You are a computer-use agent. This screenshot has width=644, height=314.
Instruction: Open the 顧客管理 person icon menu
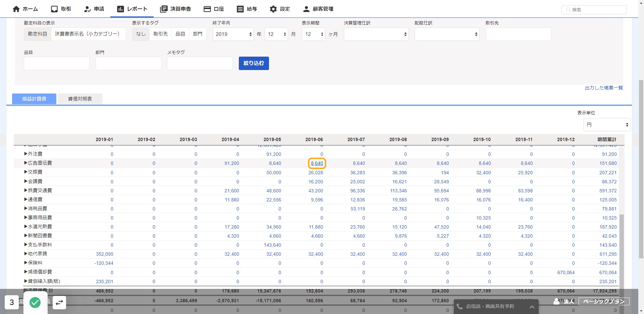point(306,9)
